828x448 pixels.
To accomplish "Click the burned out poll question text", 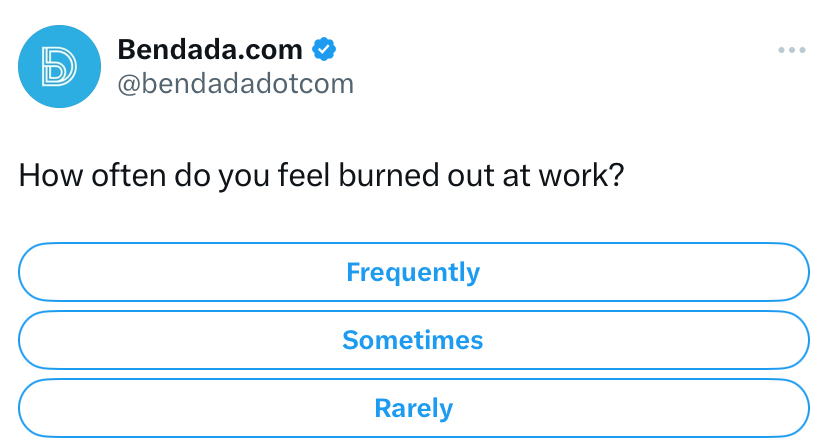I will coord(322,175).
